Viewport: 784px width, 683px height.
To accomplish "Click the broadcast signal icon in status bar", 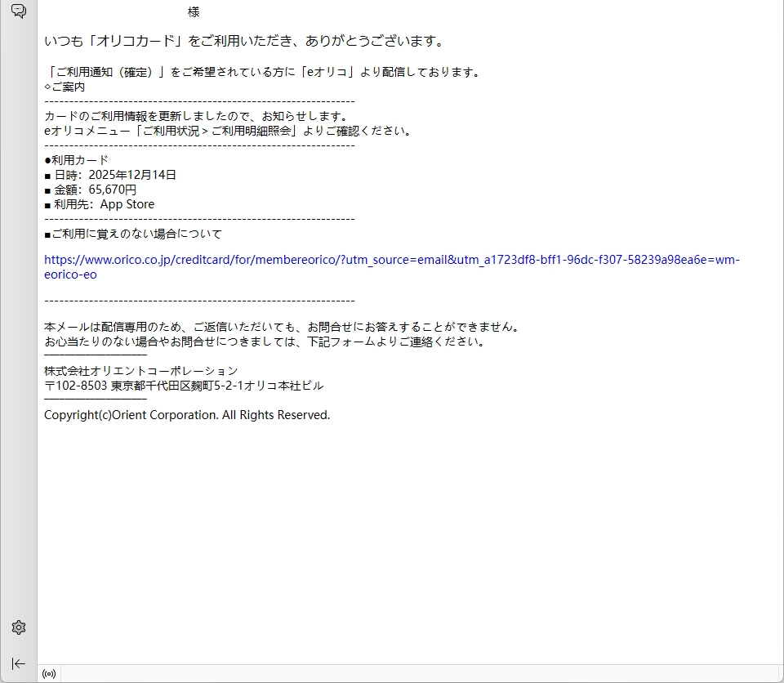I will click(49, 674).
